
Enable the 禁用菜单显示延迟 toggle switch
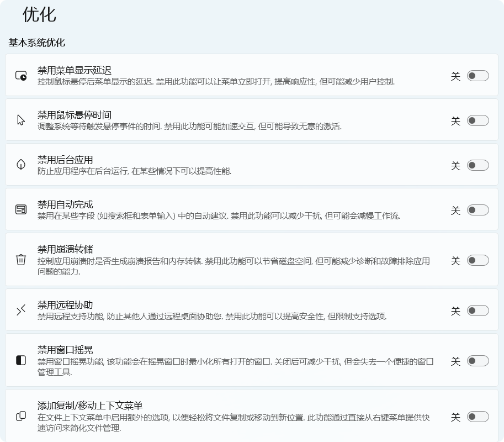(x=478, y=76)
